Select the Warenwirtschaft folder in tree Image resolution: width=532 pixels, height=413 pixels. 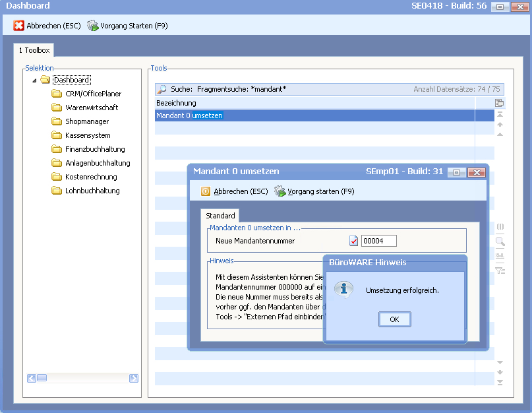92,108
